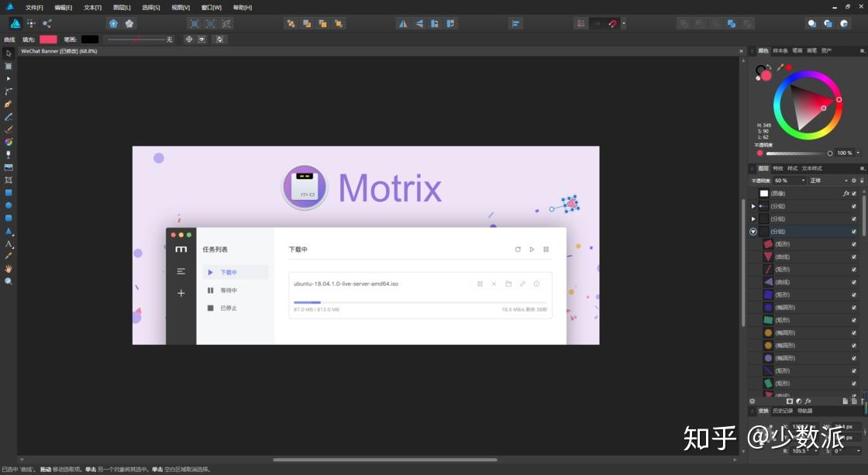Select the Artistic Text tool
Image resolution: width=868 pixels, height=475 pixels.
[x=9, y=243]
